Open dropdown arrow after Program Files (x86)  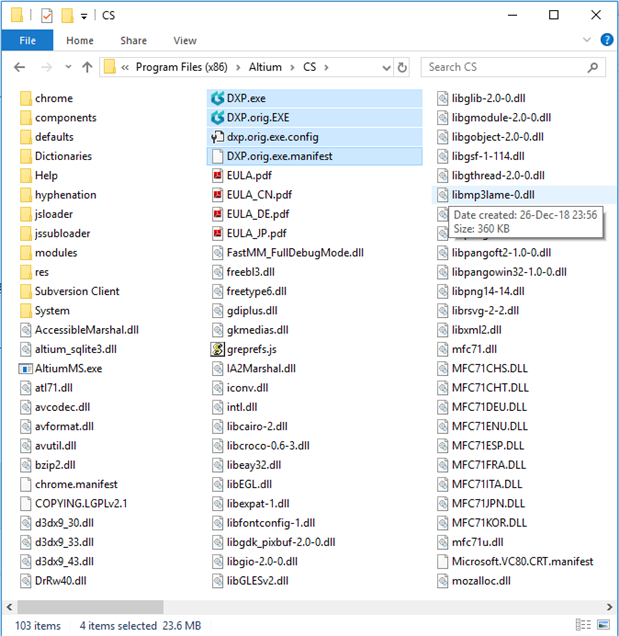[238, 67]
